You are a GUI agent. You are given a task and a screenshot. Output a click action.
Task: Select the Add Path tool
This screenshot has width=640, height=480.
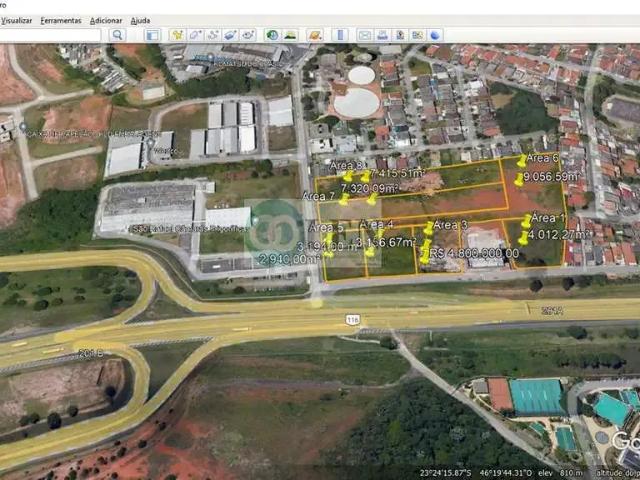click(x=213, y=35)
